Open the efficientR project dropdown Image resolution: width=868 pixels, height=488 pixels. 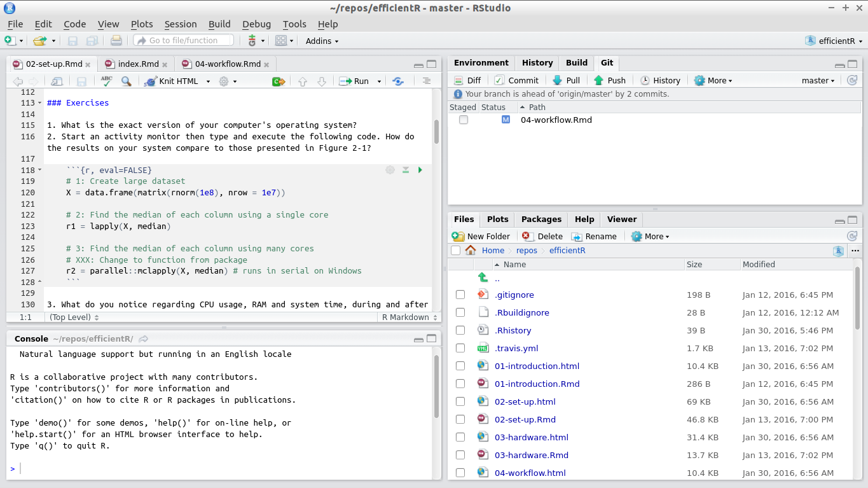pyautogui.click(x=834, y=41)
